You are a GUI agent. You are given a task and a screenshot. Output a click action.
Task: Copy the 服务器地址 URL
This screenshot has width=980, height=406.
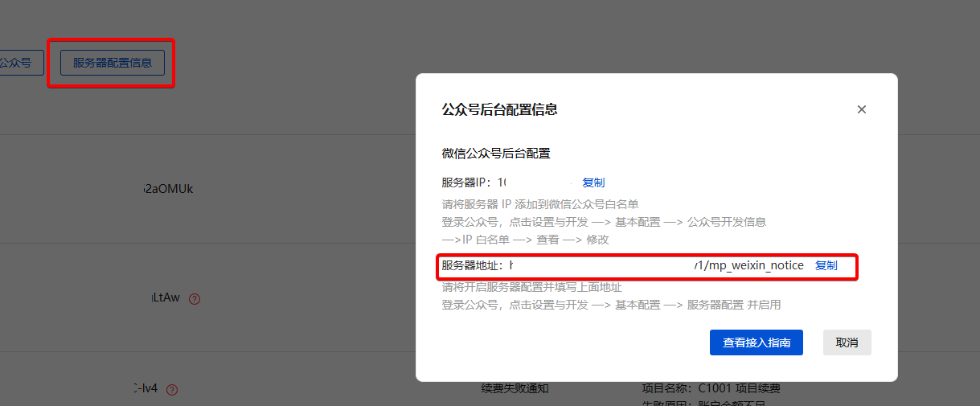coord(826,265)
